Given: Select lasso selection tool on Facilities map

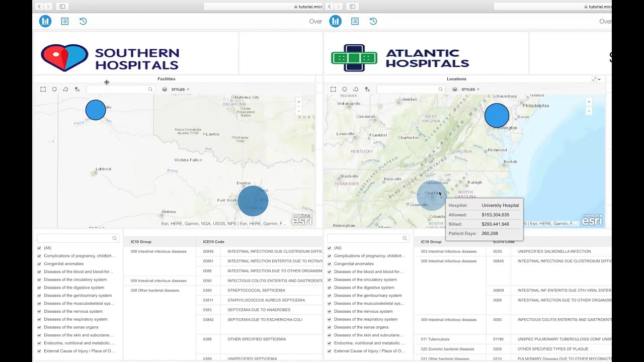Looking at the screenshot, I should 65,89.
